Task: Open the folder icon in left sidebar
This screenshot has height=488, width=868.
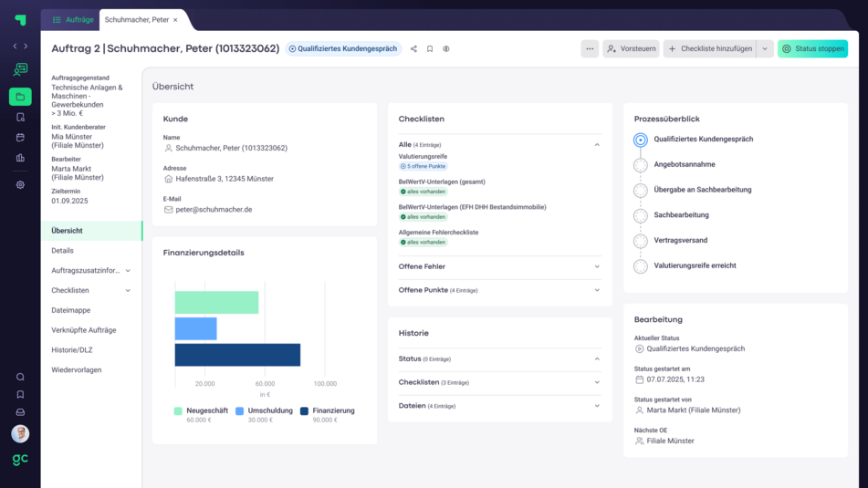Action: tap(20, 97)
